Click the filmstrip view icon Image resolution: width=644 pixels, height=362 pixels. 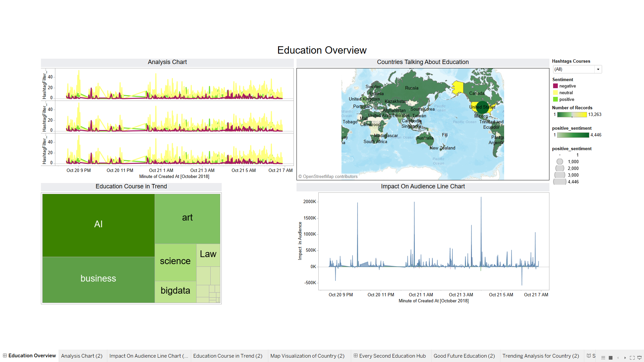pyautogui.click(x=603, y=358)
